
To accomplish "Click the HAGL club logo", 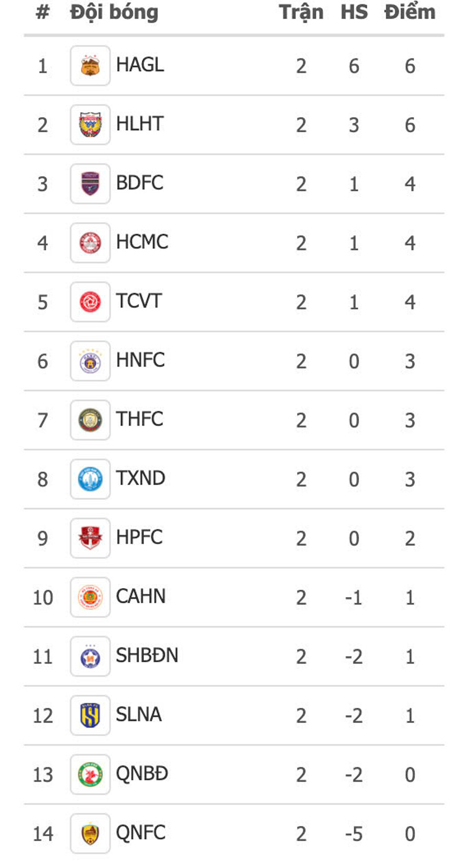I will (90, 66).
